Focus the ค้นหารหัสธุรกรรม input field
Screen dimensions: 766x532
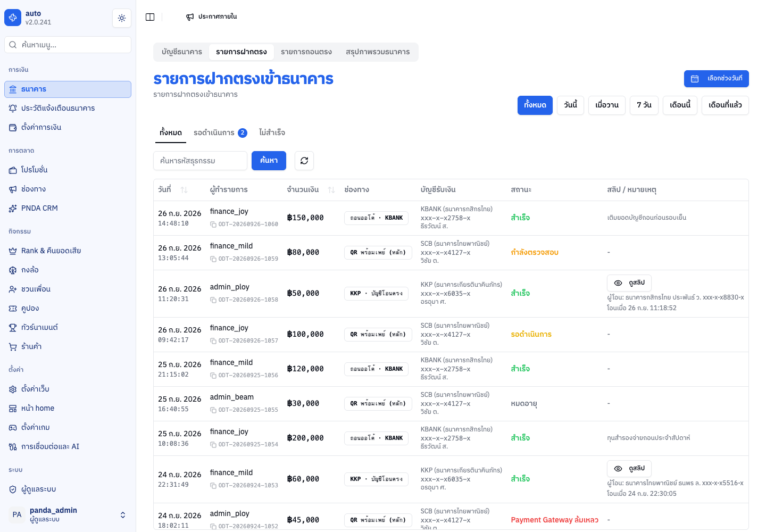[200, 161]
